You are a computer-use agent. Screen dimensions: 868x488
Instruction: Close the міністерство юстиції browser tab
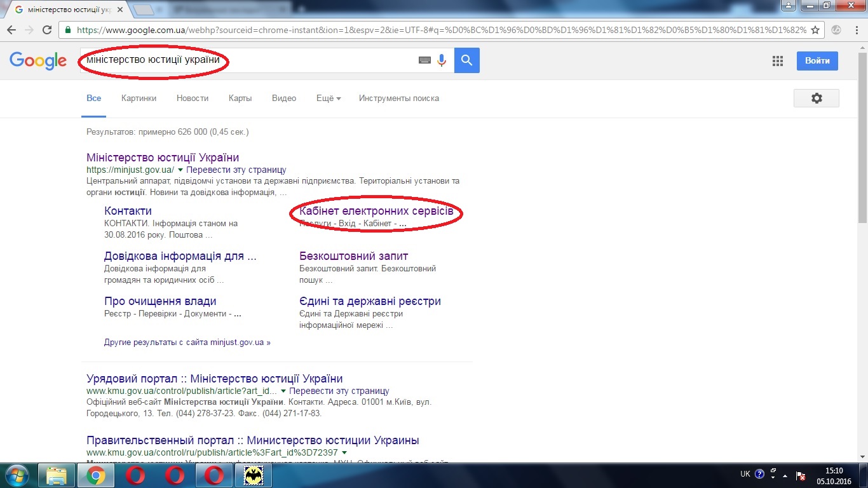120,10
